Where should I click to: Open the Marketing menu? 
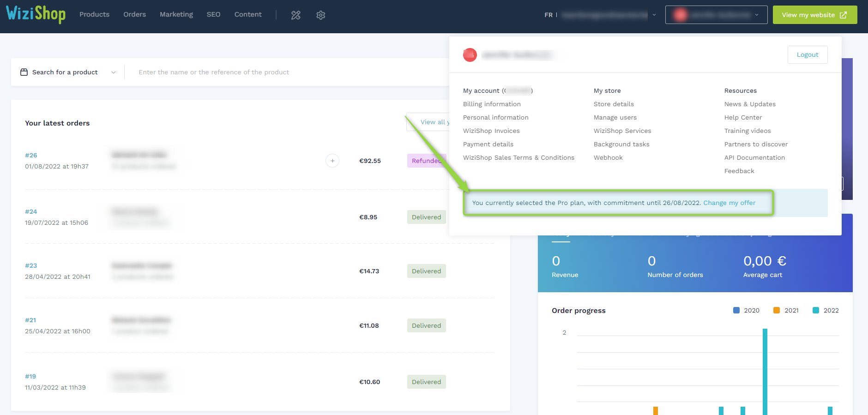click(x=176, y=14)
